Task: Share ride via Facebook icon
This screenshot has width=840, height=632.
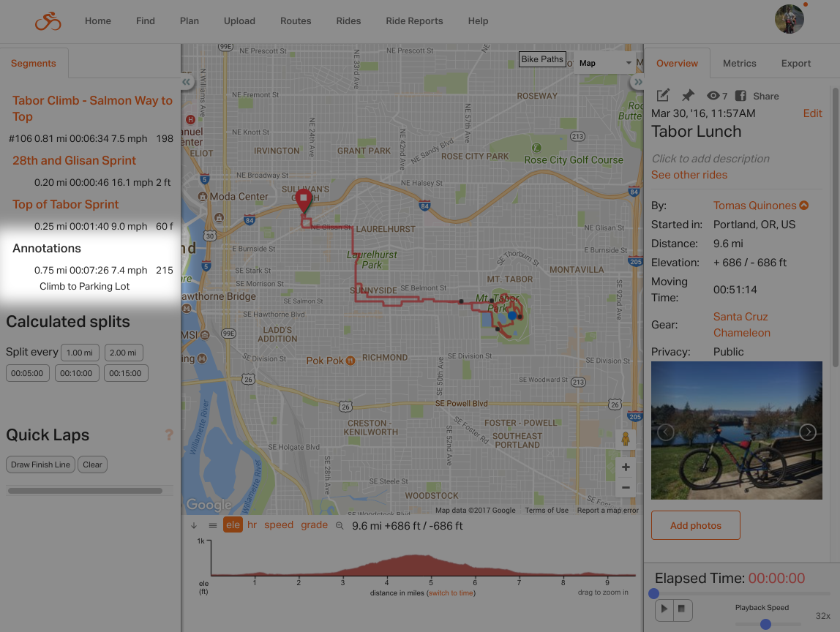Action: (x=740, y=95)
